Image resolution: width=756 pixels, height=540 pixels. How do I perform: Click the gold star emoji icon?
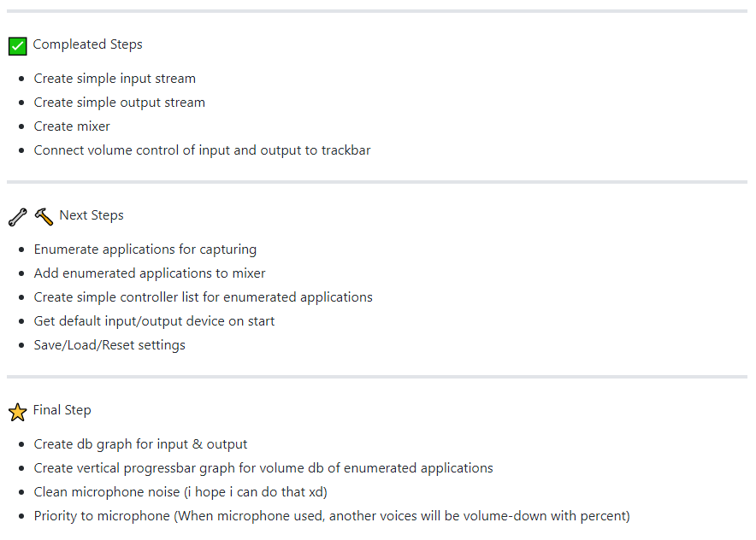pos(18,413)
